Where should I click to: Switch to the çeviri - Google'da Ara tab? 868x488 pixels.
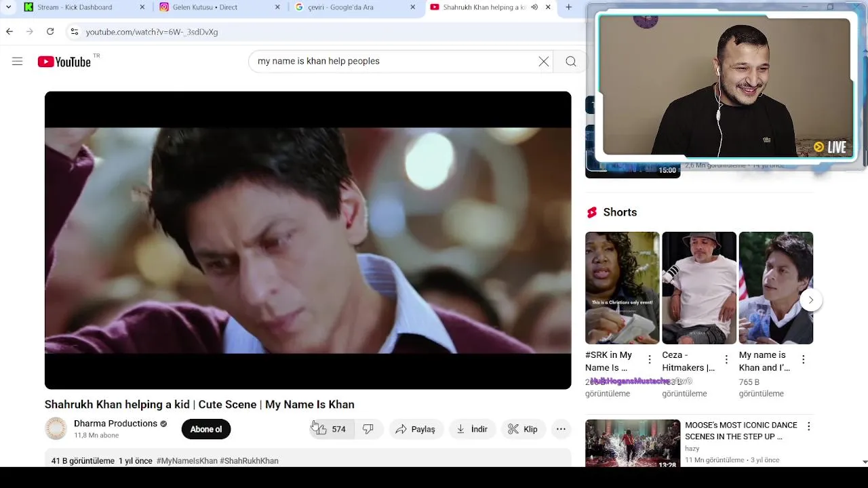click(356, 7)
